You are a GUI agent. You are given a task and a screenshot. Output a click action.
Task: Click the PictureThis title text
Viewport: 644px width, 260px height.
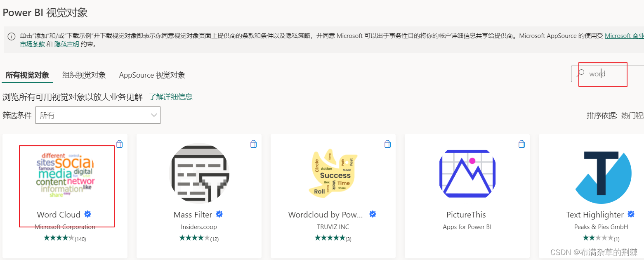point(466,215)
